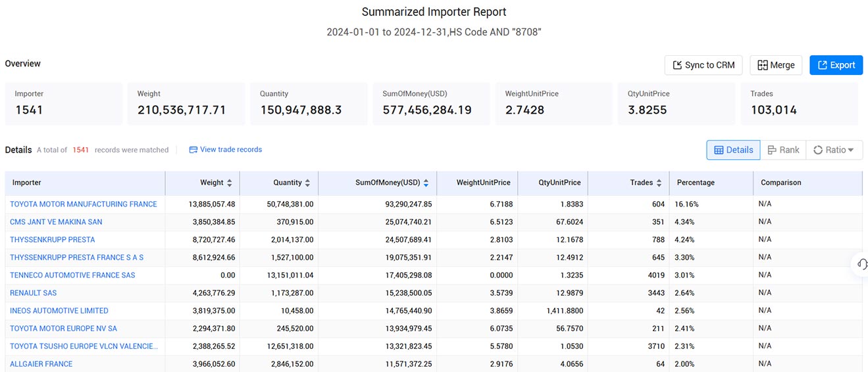This screenshot has width=868, height=372.
Task: Click the Merge button
Action: pos(776,65)
